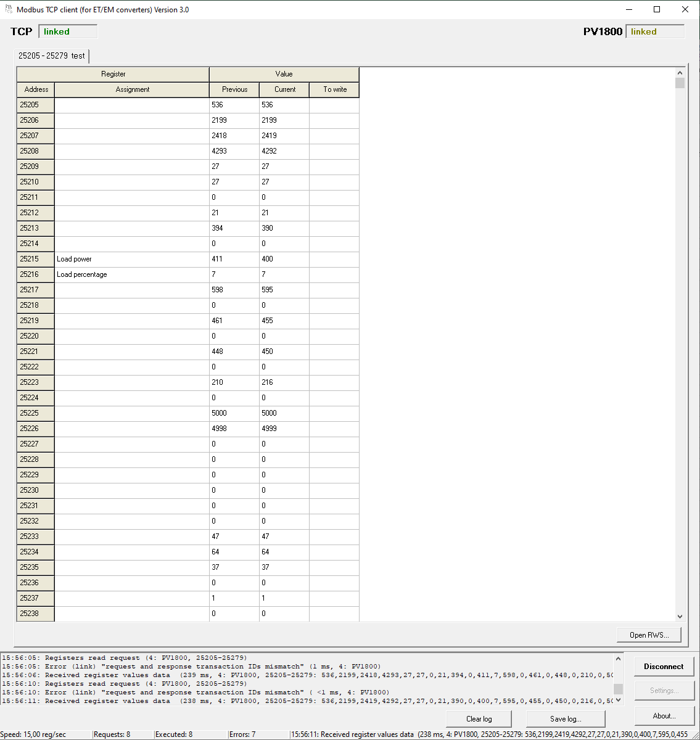Click current value 216 of register 25223

284,382
